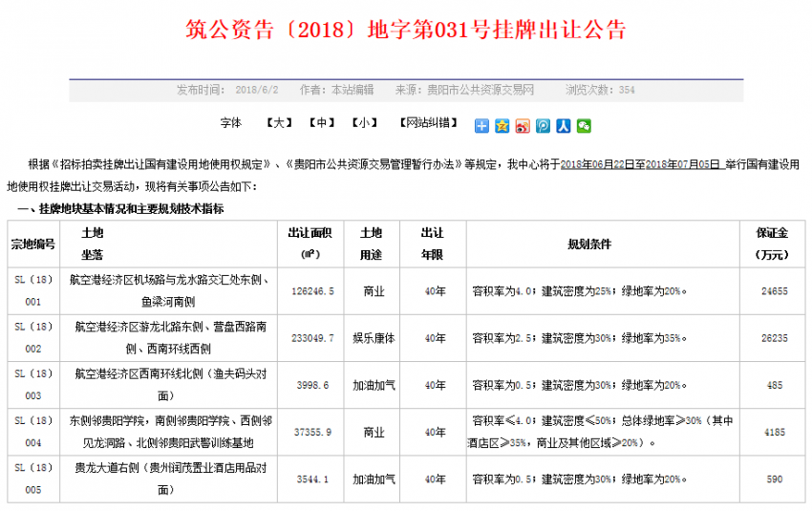Click the publish date 2018/6/2
812x511 pixels.
(257, 90)
